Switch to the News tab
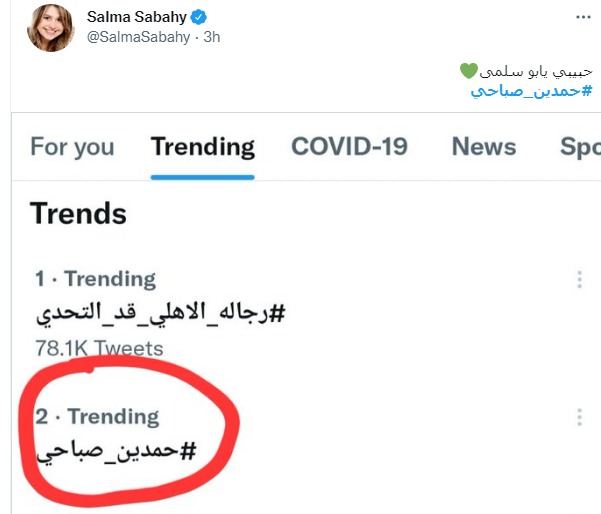Screen dimensions: 601x514 point(485,147)
